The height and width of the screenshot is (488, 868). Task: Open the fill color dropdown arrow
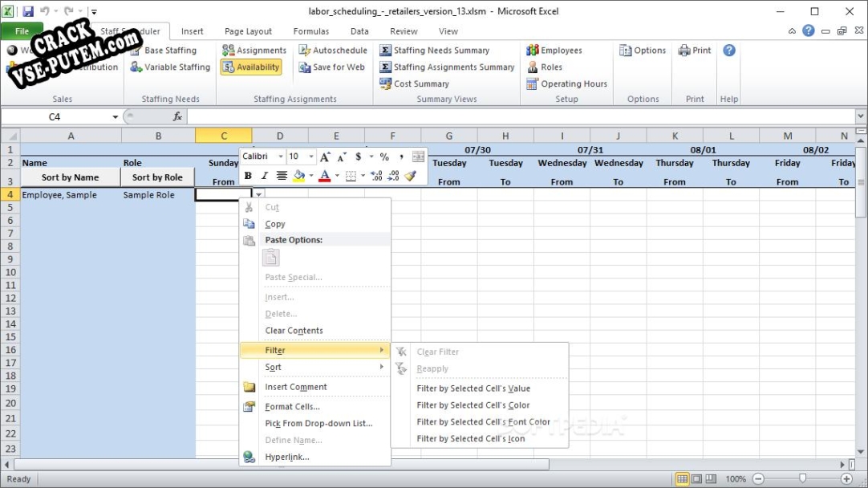311,176
